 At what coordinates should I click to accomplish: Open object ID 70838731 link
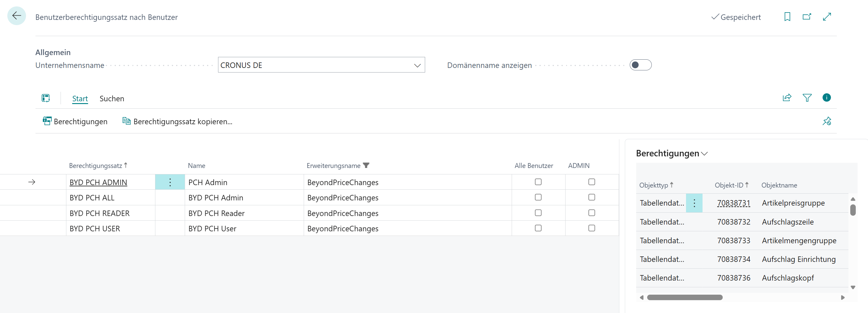733,203
